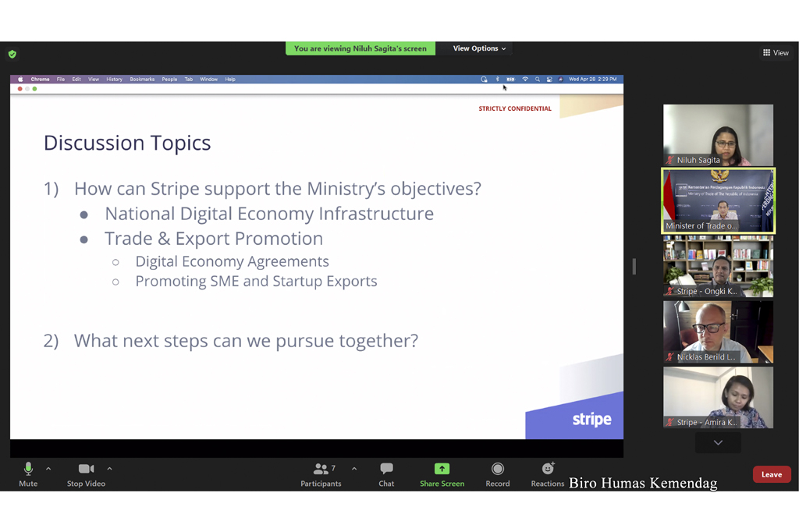The height and width of the screenshot is (532, 799).
Task: Open the Participants panel
Action: pyautogui.click(x=321, y=474)
